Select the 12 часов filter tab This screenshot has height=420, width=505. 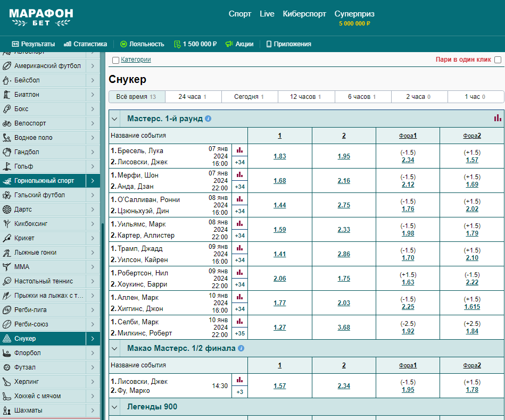(307, 97)
